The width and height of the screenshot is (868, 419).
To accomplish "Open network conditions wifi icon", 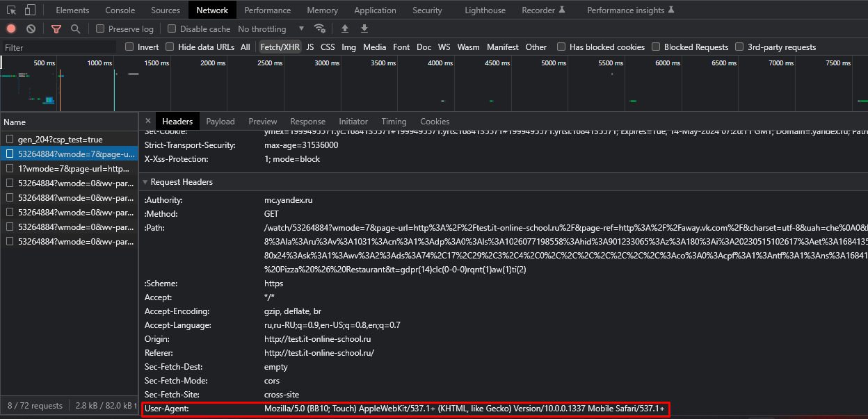I will 320,29.
